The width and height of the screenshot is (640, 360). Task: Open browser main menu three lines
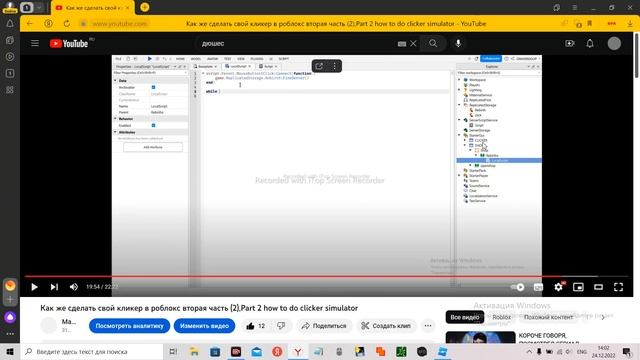coord(575,8)
